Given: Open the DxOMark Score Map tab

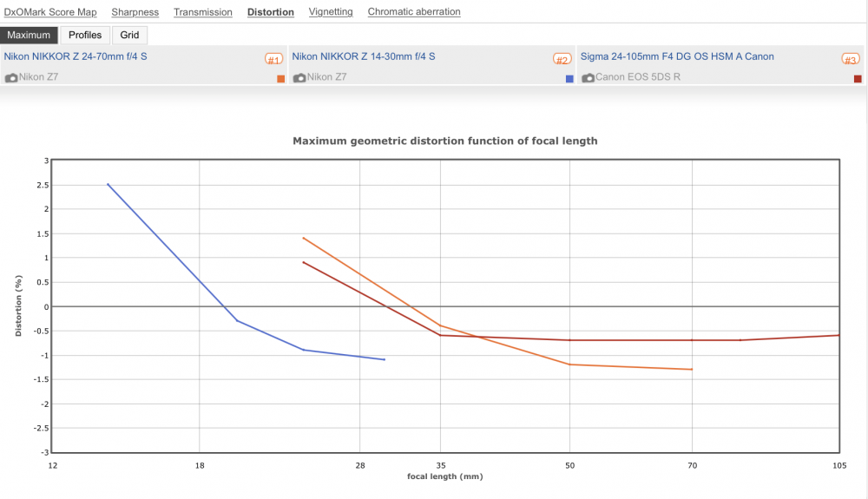Looking at the screenshot, I should pyautogui.click(x=50, y=11).
